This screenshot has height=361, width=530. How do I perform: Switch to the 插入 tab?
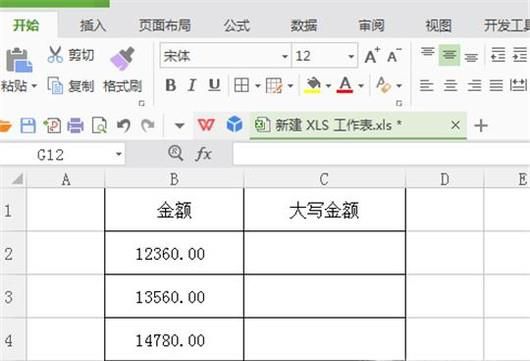point(93,25)
